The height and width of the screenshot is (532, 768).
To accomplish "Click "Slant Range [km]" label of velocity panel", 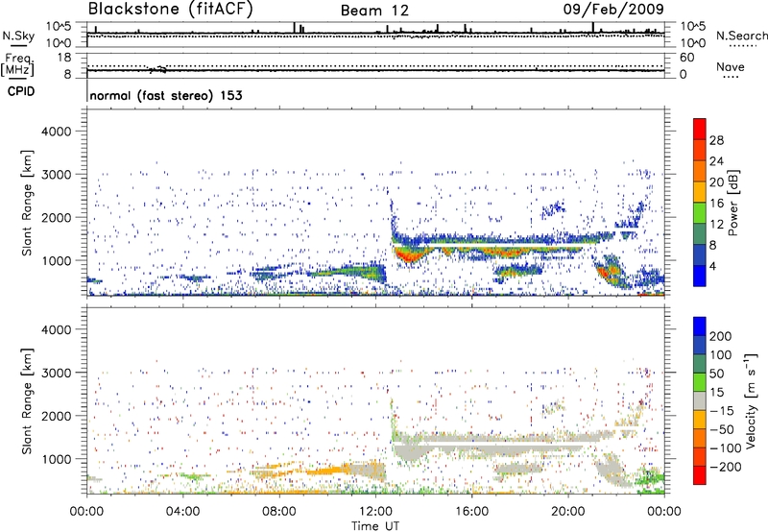I will (28, 401).
